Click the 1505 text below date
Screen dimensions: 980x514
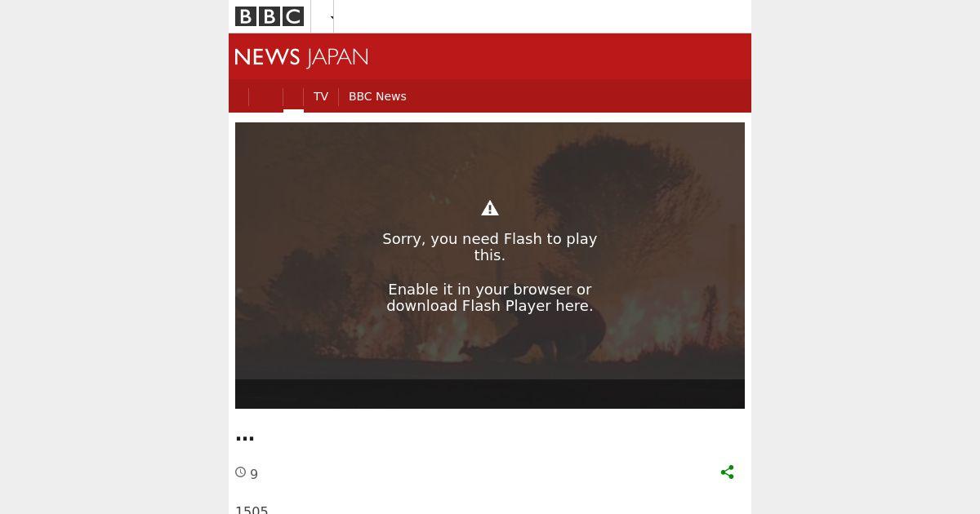(x=252, y=511)
